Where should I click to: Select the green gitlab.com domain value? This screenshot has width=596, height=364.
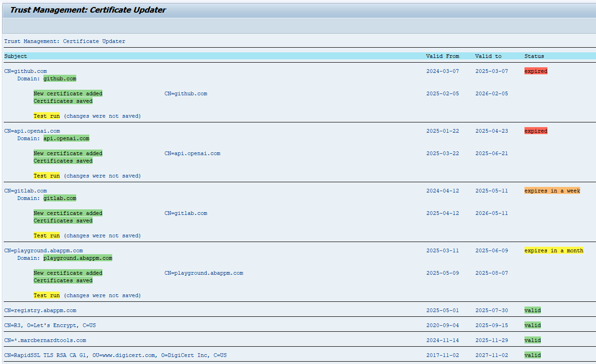tap(60, 198)
